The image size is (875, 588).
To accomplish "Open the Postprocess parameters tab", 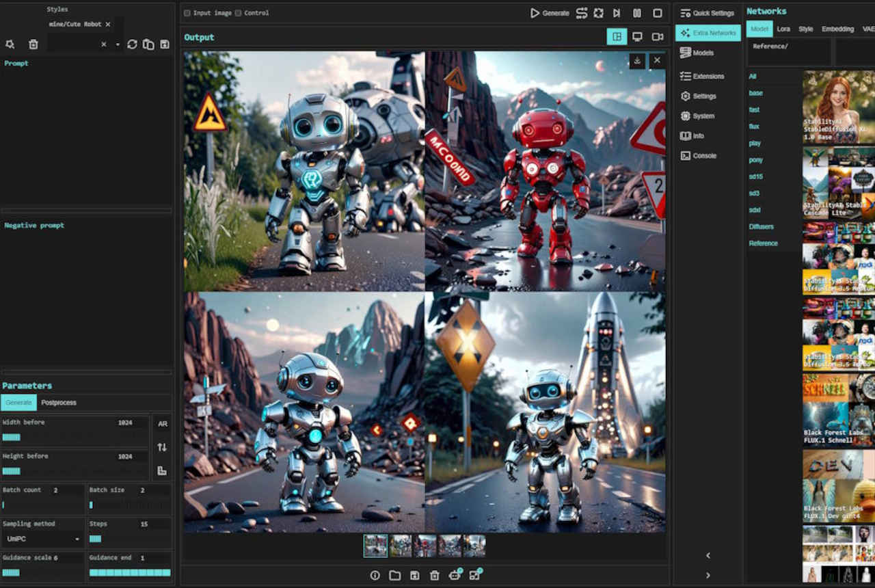I will 59,403.
